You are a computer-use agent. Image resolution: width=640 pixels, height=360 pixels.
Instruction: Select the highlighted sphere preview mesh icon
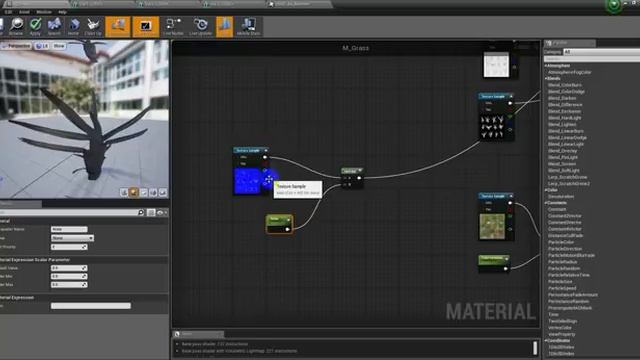133,192
